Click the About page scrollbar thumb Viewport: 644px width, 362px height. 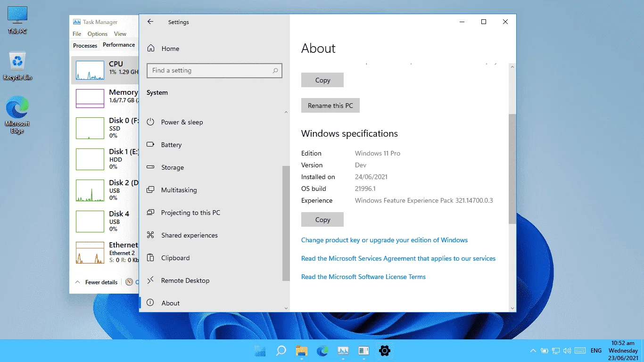[x=513, y=168]
